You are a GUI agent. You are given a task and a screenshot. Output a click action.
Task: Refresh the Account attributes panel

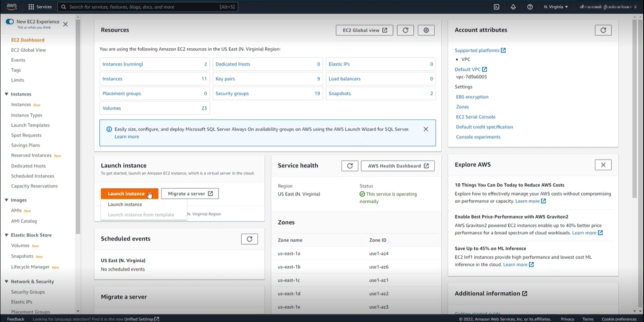tap(603, 30)
